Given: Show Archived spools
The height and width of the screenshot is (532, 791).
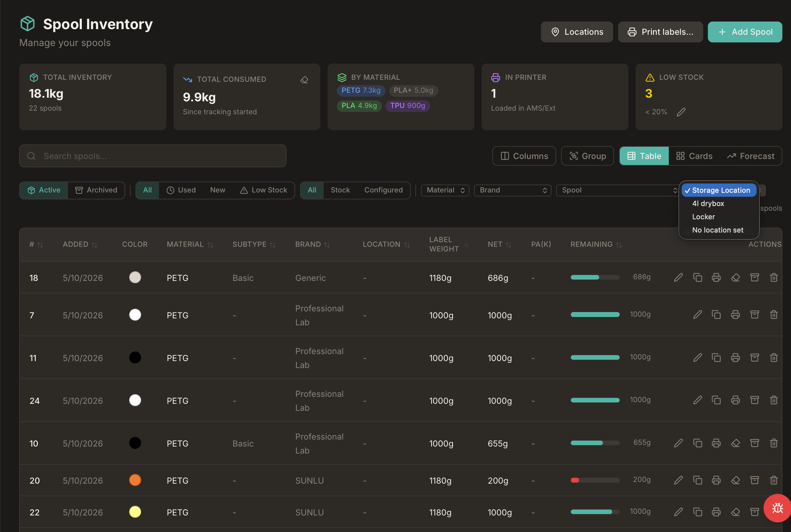Looking at the screenshot, I should pyautogui.click(x=96, y=190).
